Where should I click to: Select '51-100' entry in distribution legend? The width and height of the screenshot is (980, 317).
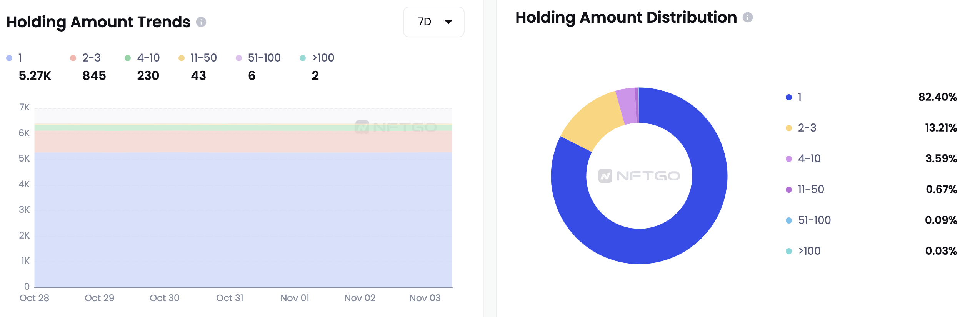click(x=808, y=220)
